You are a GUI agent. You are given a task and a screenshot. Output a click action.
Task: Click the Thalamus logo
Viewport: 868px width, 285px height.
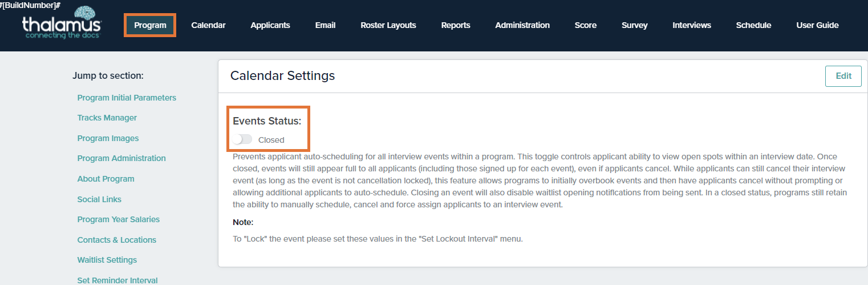(x=62, y=23)
